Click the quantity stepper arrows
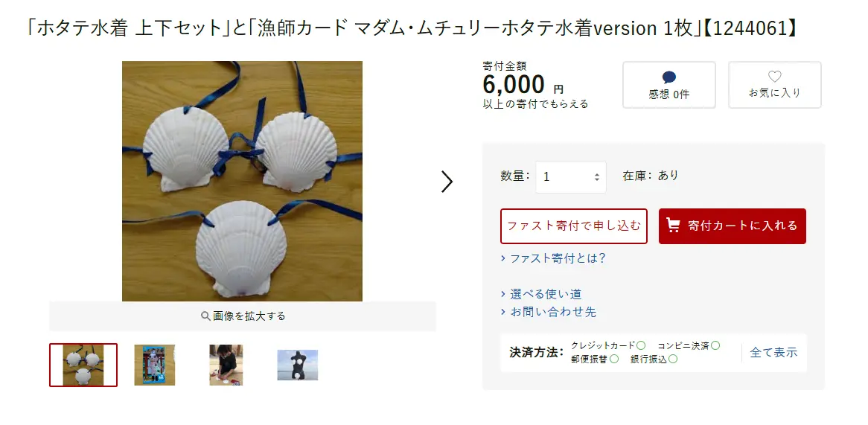 pos(597,177)
